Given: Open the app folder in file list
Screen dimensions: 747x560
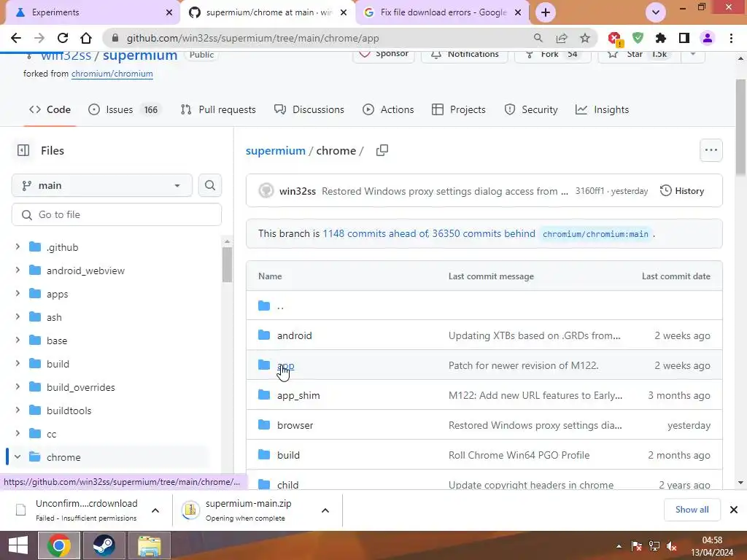Looking at the screenshot, I should (x=286, y=366).
